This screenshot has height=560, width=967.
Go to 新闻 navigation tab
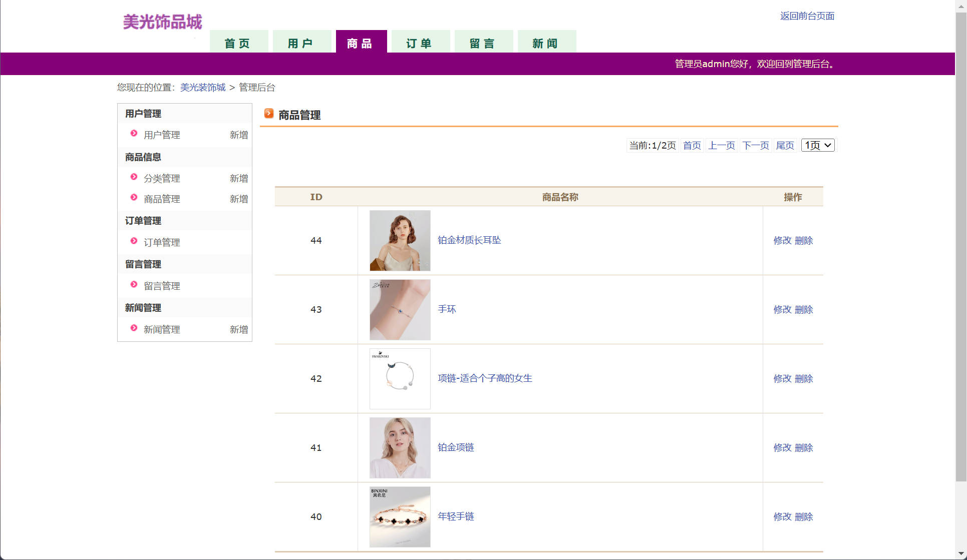pos(546,43)
